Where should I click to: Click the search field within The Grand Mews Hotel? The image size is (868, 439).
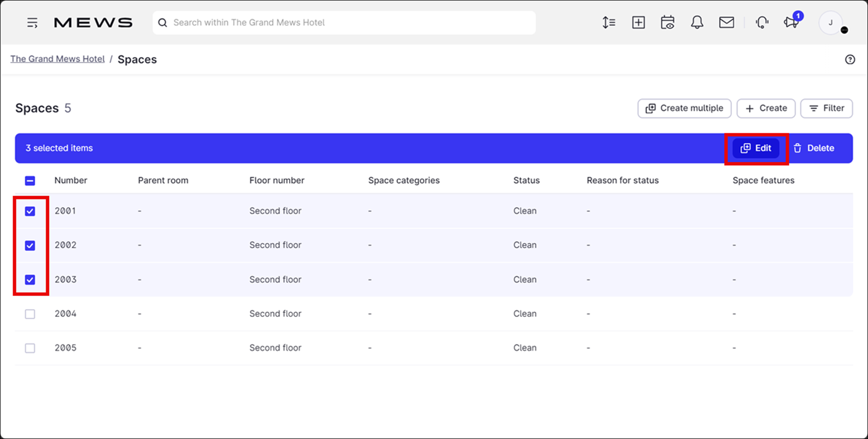click(x=342, y=22)
